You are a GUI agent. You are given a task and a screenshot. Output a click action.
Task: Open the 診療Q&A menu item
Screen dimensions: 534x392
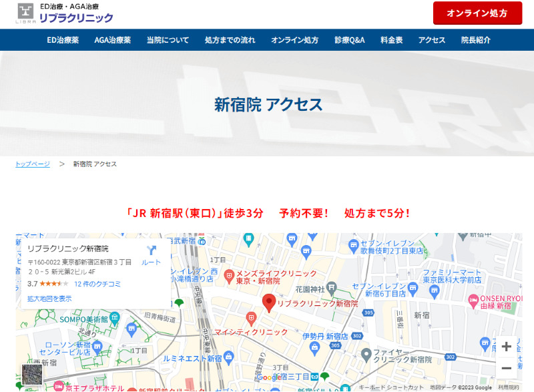click(x=350, y=40)
